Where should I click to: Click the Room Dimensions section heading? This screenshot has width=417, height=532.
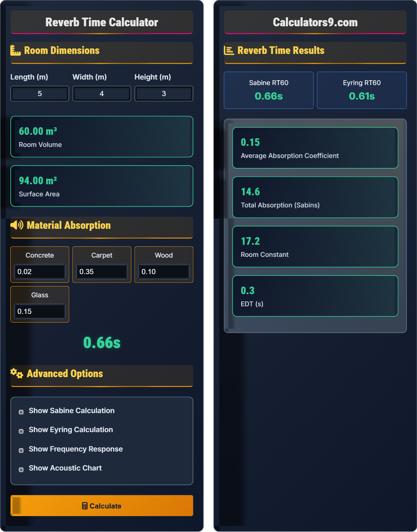point(62,50)
